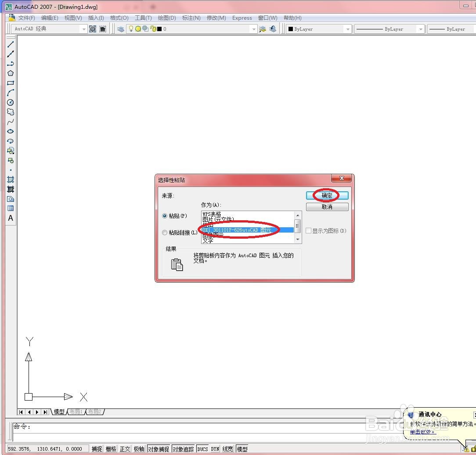Select the Table tool

click(11, 208)
